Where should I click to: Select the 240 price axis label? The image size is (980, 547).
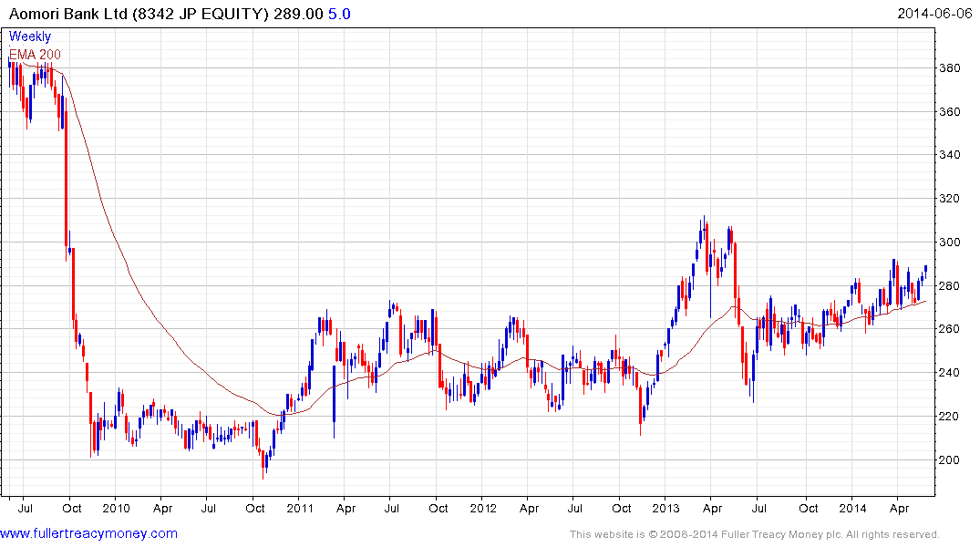[950, 373]
